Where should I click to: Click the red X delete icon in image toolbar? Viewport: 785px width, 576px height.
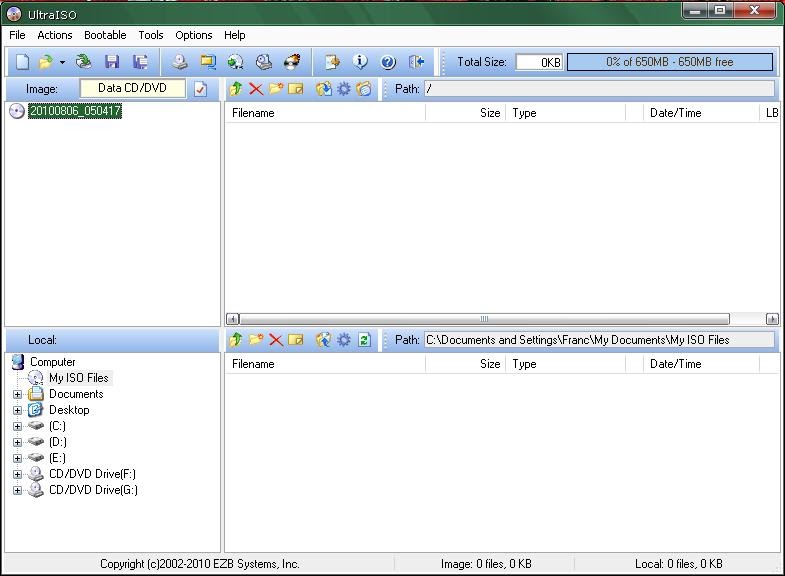click(256, 89)
